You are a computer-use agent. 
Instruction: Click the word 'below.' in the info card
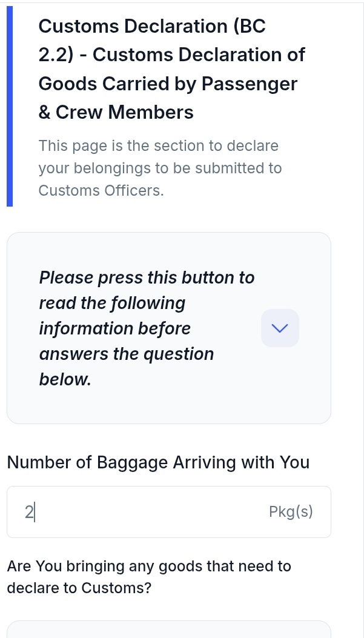tap(65, 379)
